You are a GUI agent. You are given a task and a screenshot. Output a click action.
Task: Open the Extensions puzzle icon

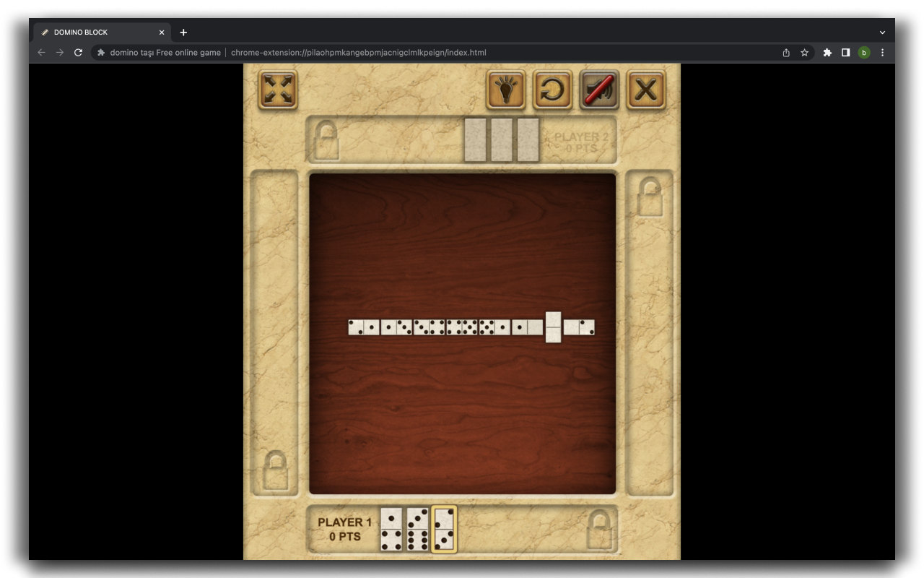click(x=827, y=53)
